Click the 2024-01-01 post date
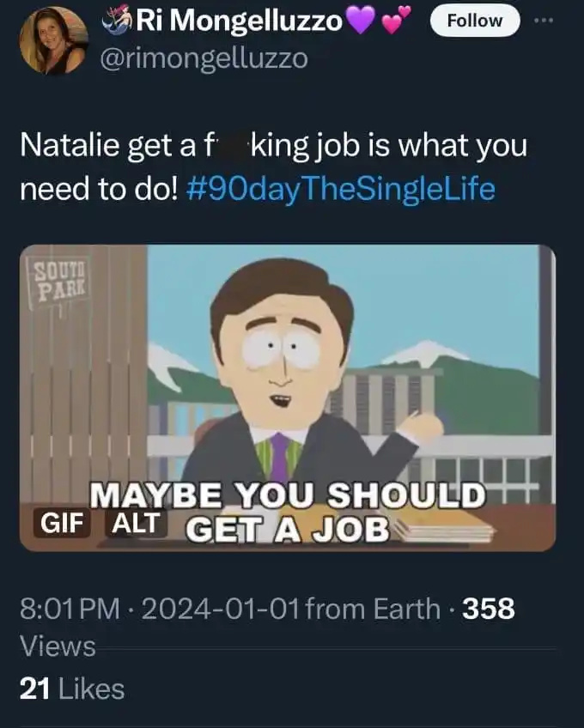This screenshot has width=584, height=728. (x=221, y=609)
